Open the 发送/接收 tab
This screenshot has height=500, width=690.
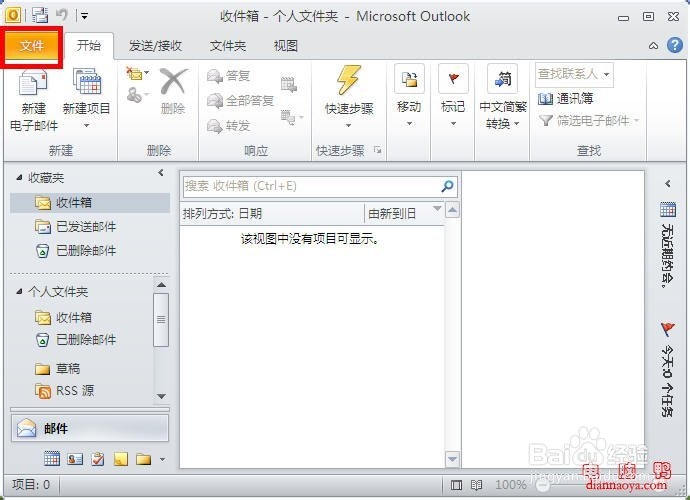(x=155, y=46)
